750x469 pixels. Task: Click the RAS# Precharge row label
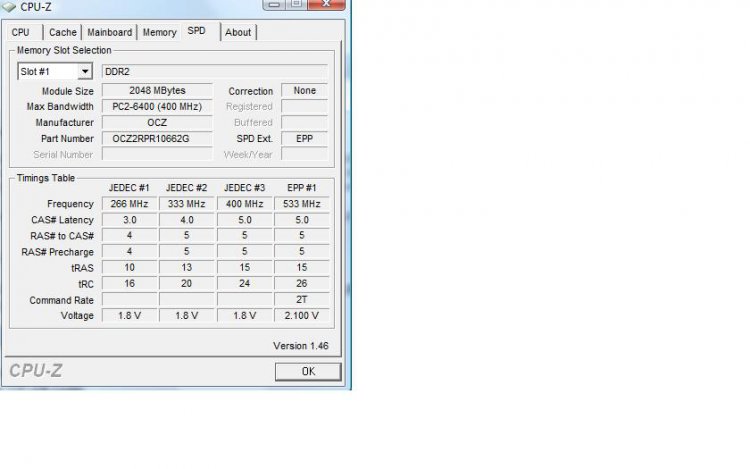click(57, 252)
